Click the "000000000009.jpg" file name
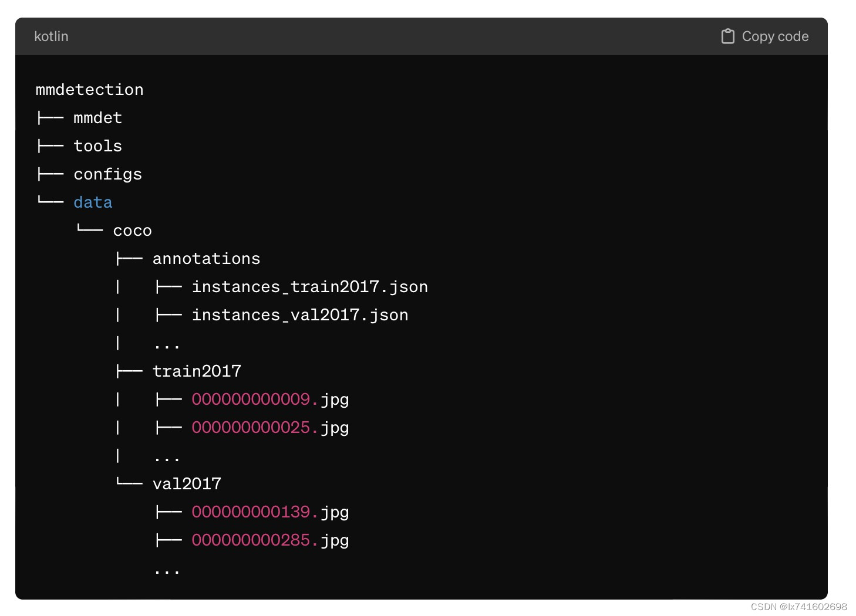Screen dimensions: 856x616 coord(271,400)
